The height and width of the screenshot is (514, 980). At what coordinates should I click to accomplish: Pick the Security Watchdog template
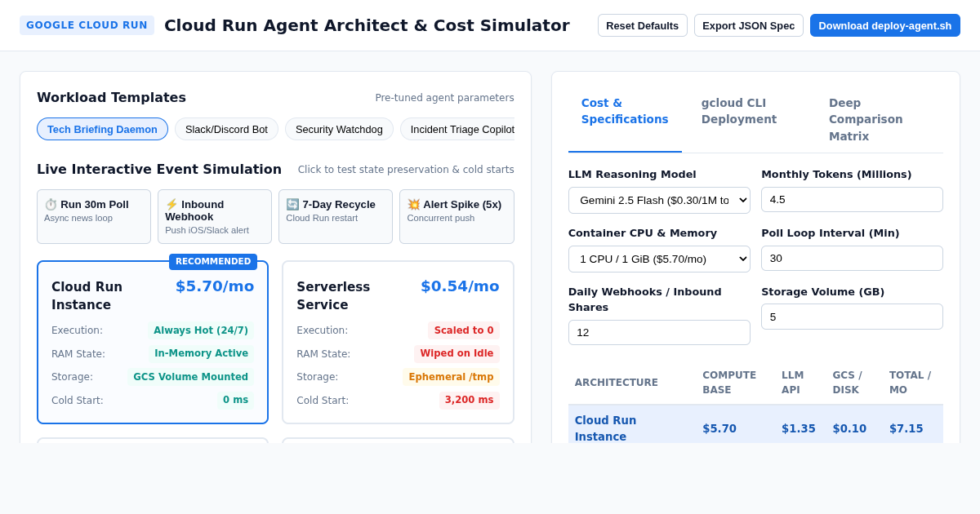(x=339, y=129)
